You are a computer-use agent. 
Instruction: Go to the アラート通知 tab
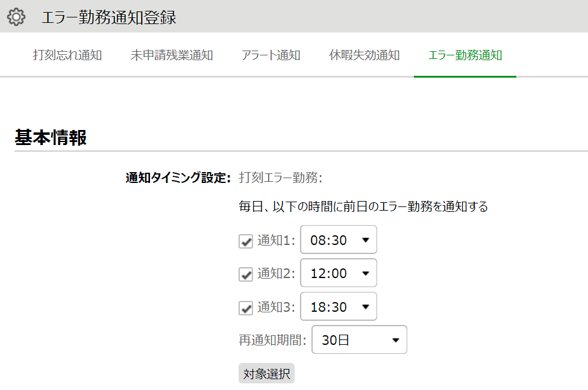pos(271,55)
